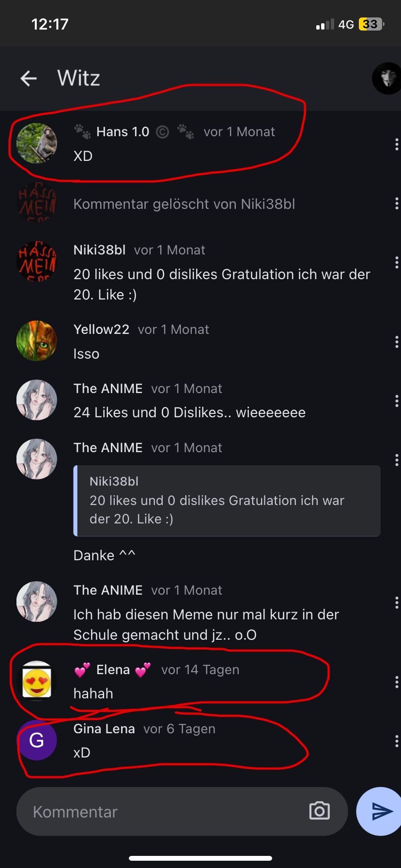Open three-dot menu on the deleted comment
The image size is (401, 868).
397,204
